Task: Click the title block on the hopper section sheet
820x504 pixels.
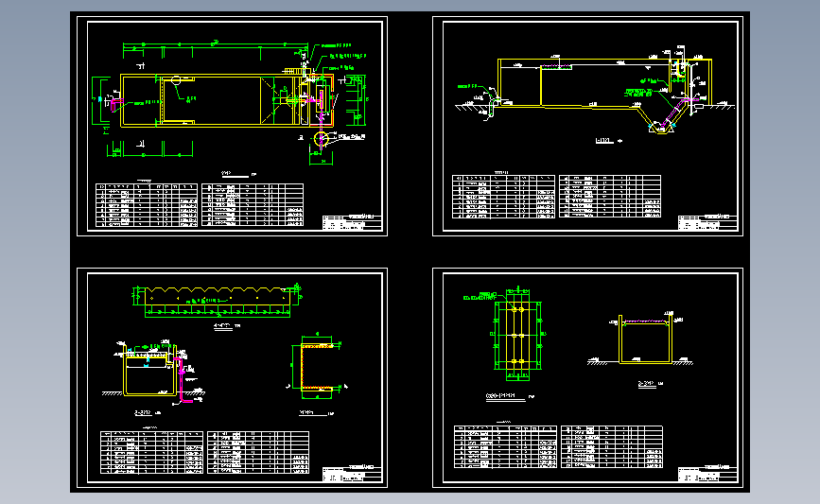Action: pyautogui.click(x=707, y=222)
